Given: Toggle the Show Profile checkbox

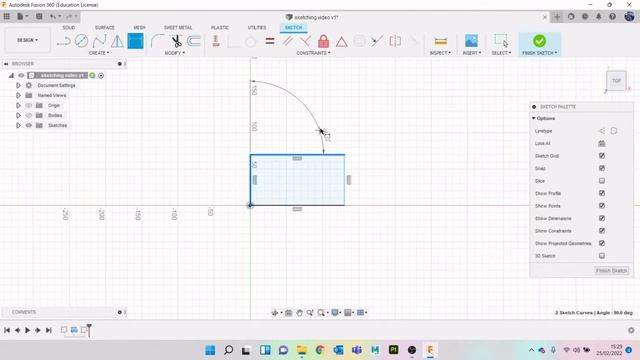Looking at the screenshot, I should pyautogui.click(x=602, y=193).
